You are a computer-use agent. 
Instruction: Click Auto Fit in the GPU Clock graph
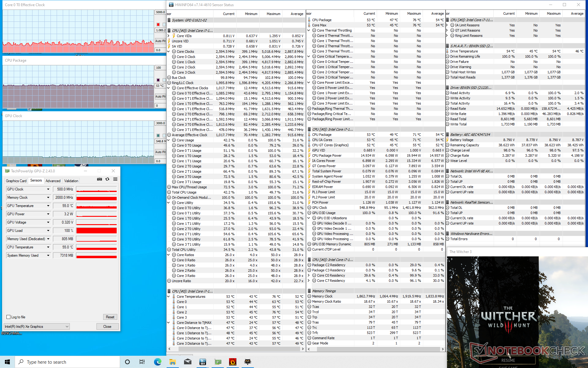[x=160, y=152]
